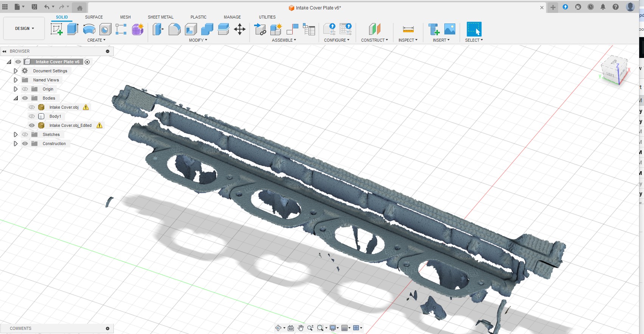
Task: Collapse the Bodies folder
Action: [x=16, y=98]
